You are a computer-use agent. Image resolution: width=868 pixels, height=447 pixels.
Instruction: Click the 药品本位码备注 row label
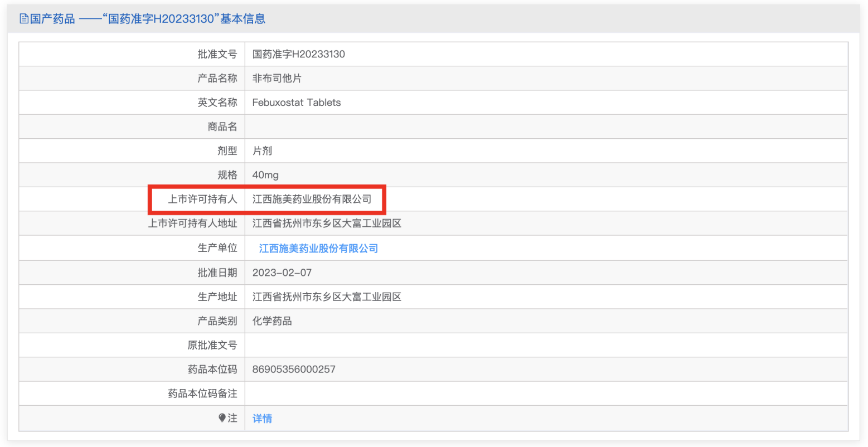point(202,394)
